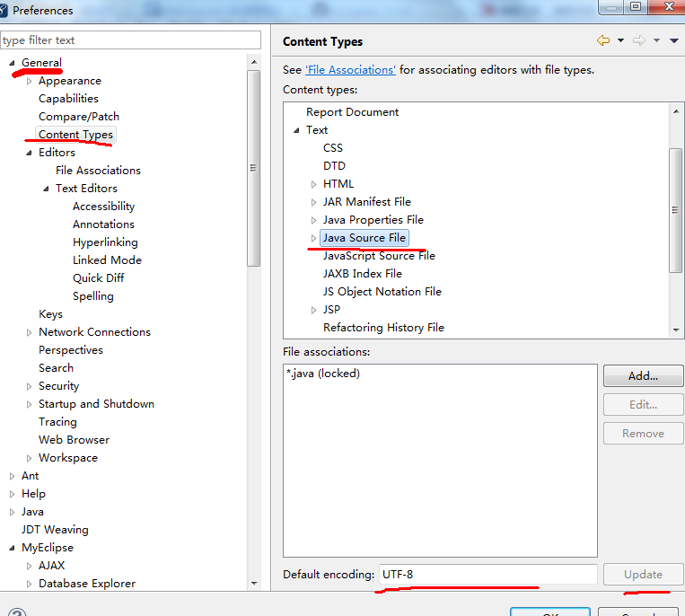Image resolution: width=685 pixels, height=616 pixels.
Task: Collapse the General preferences category
Action: point(13,63)
